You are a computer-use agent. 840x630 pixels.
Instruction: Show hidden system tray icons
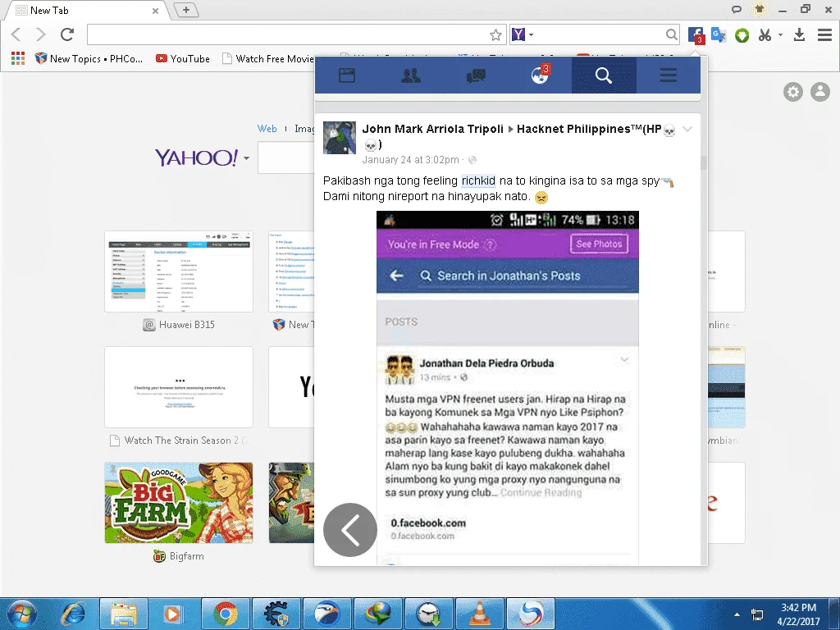point(737,614)
